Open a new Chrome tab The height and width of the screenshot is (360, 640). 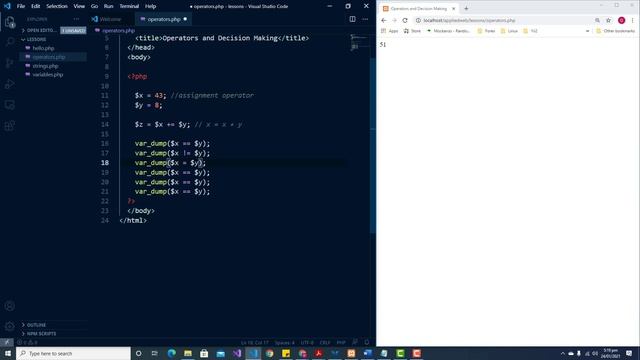[x=466, y=8]
